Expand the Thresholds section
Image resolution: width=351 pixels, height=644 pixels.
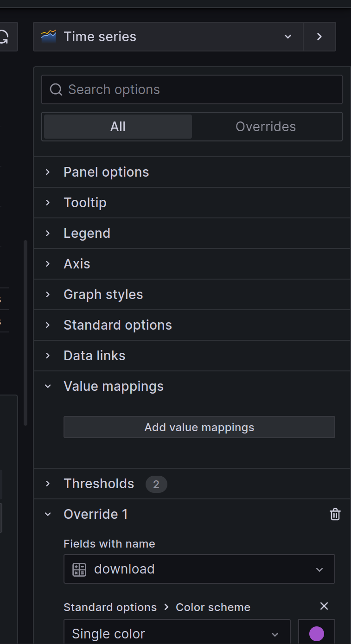[99, 484]
